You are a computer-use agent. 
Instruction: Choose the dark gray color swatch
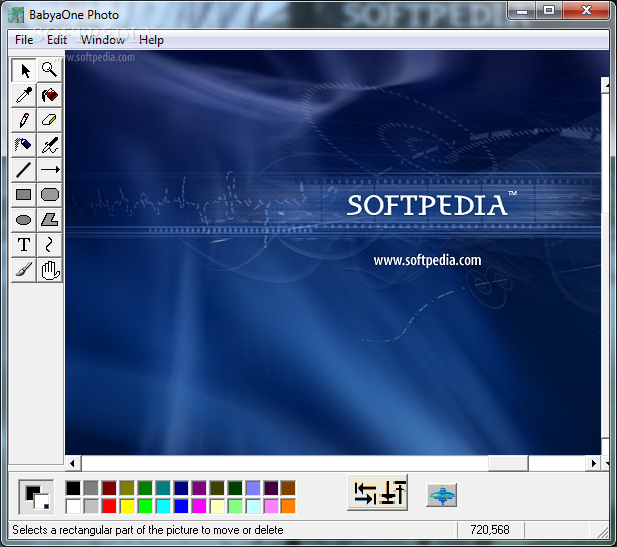coord(91,488)
